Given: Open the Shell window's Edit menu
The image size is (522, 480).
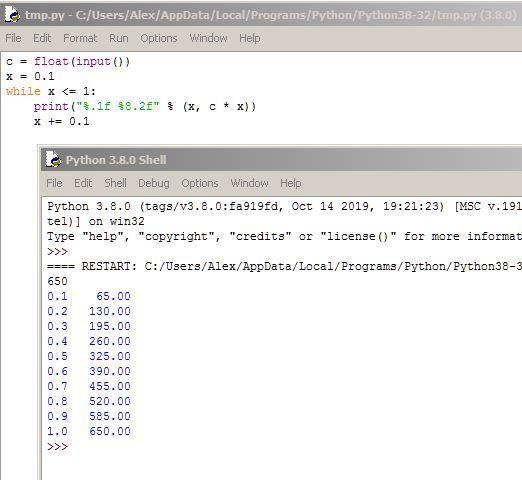Looking at the screenshot, I should click(83, 183).
